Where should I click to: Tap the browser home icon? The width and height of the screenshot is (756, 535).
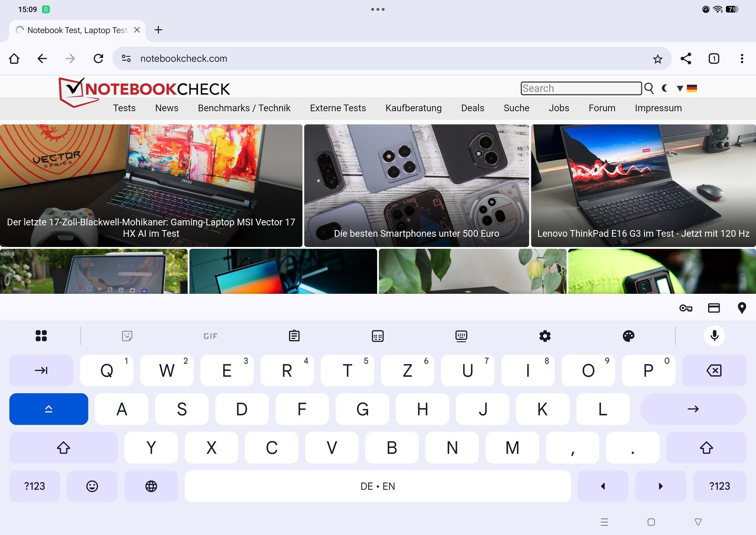point(14,58)
